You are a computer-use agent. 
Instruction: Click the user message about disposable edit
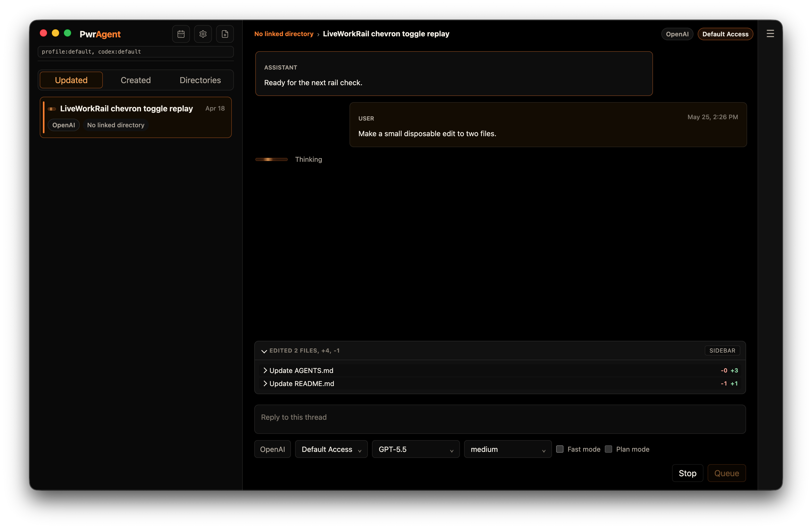pos(427,134)
